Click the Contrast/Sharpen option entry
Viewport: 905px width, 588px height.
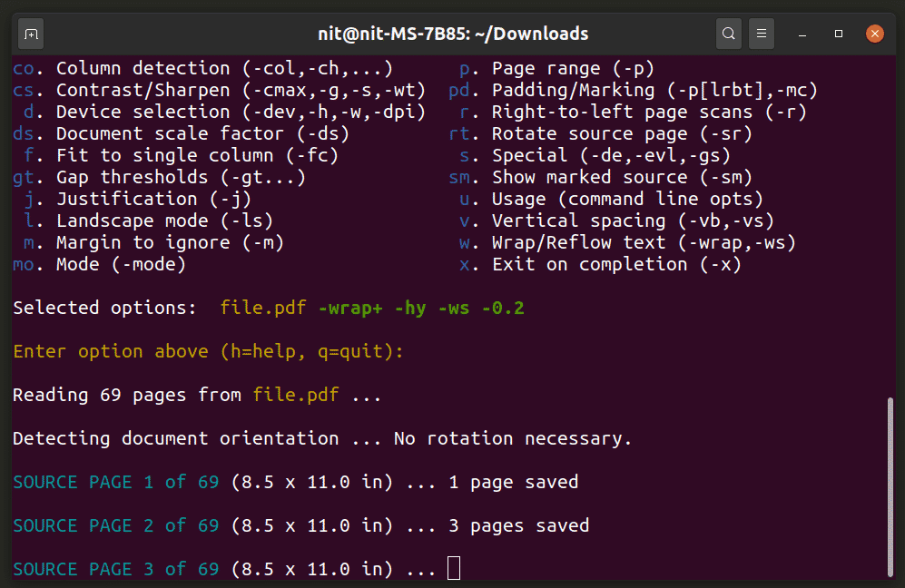tap(236, 90)
